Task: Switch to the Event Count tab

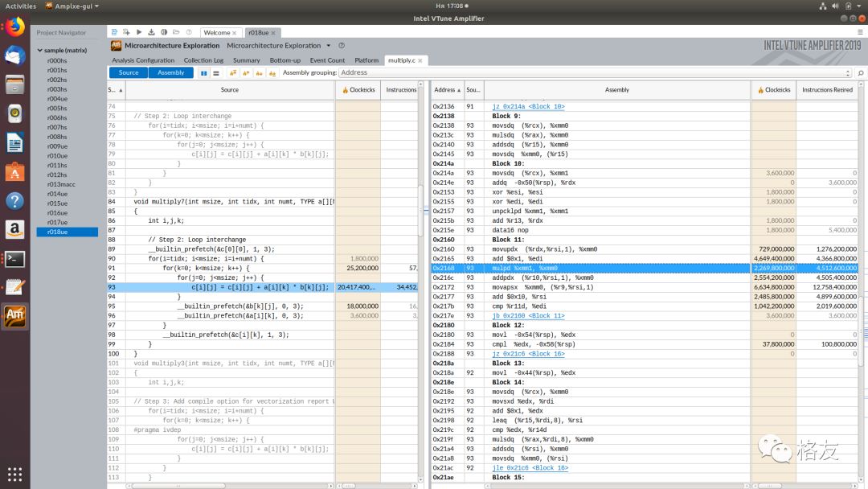Action: click(327, 60)
